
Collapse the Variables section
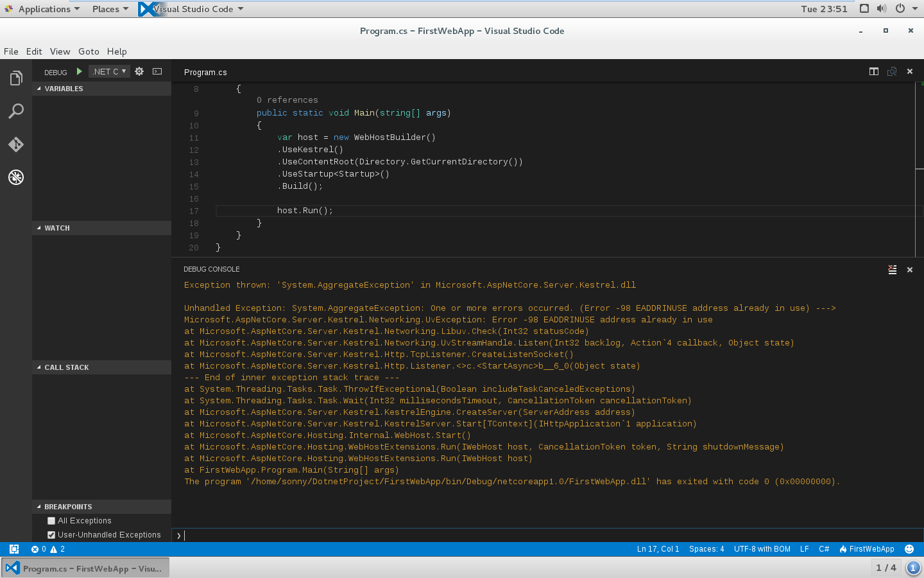click(x=101, y=89)
